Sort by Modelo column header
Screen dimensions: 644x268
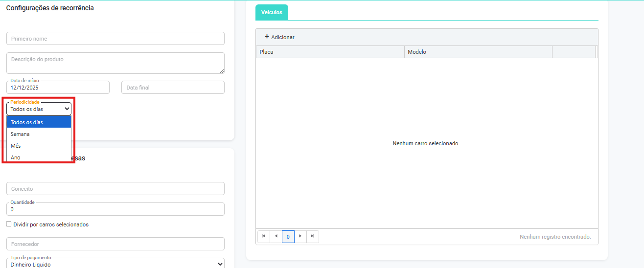(x=478, y=52)
